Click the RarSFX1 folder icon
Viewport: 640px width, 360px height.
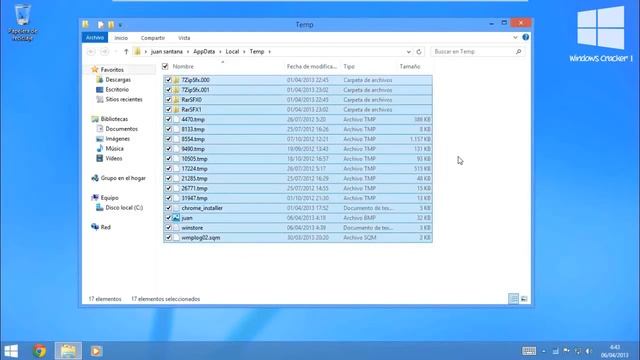[x=176, y=109]
